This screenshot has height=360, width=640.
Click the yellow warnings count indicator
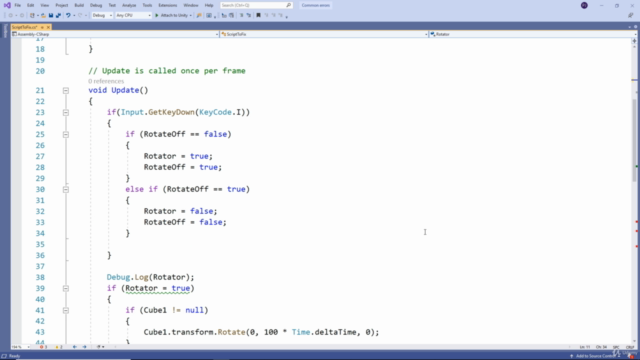pos(59,347)
